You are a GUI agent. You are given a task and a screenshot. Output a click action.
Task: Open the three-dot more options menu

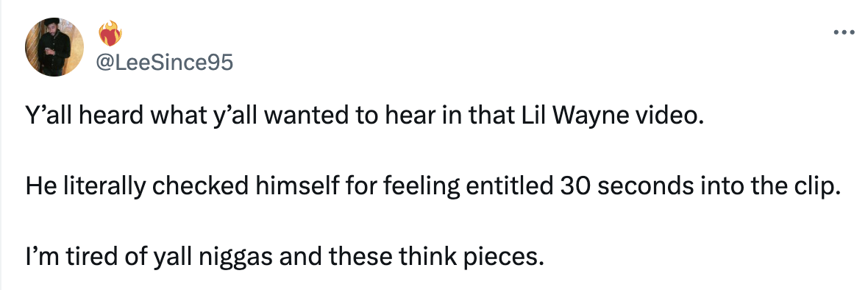point(844,32)
